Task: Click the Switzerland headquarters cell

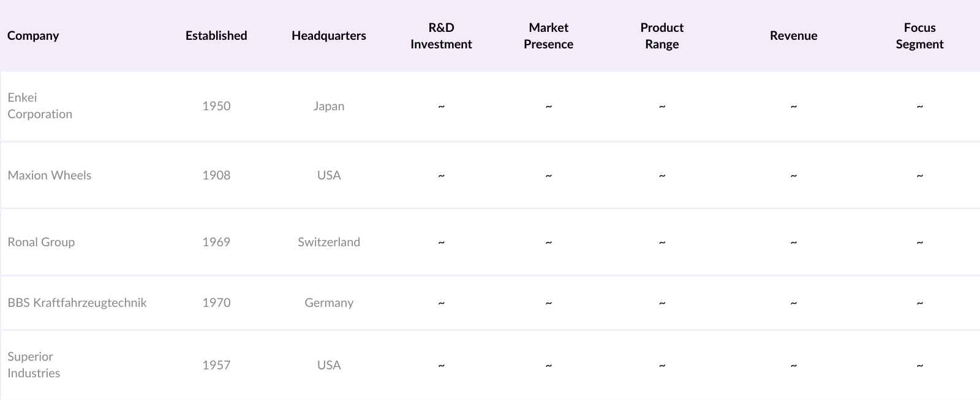Action: pos(329,242)
